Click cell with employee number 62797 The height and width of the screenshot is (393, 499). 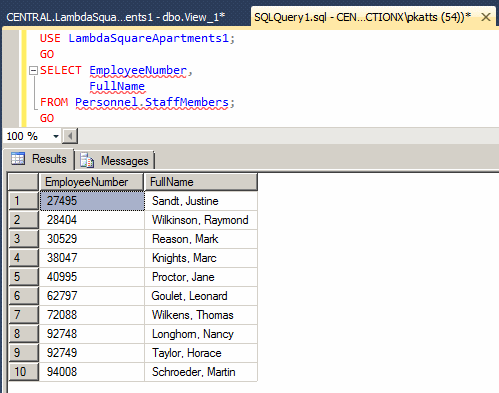click(92, 296)
